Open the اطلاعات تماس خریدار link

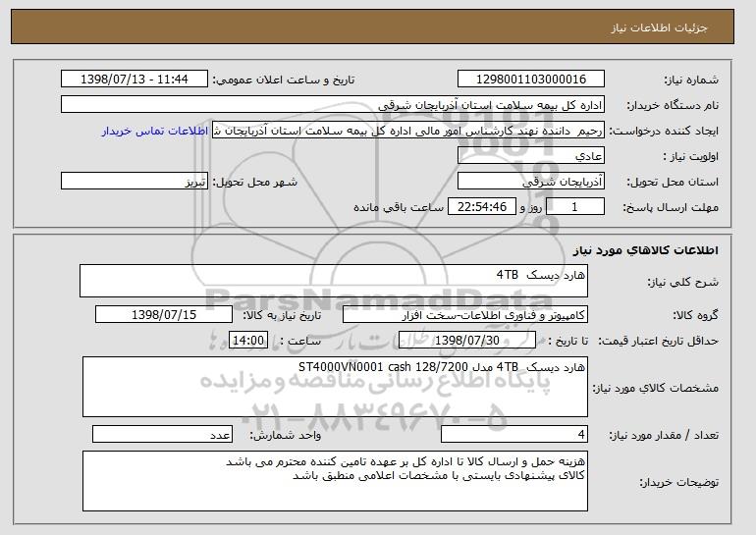click(155, 132)
